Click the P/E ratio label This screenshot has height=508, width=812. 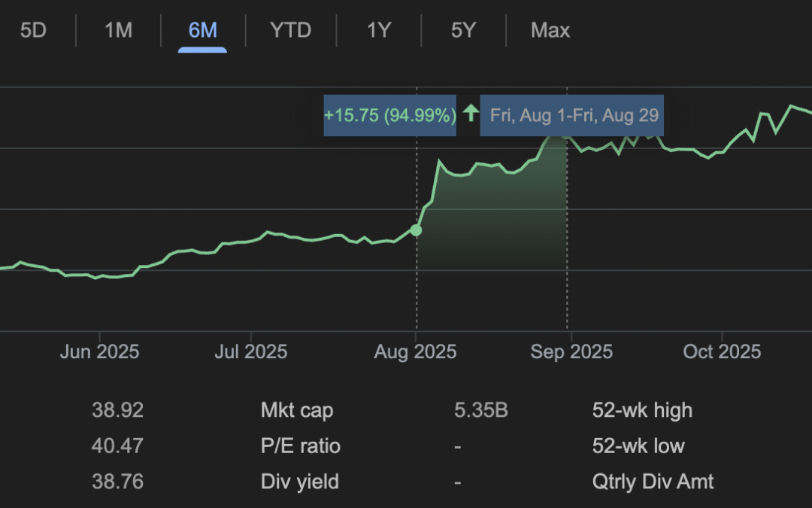click(300, 446)
